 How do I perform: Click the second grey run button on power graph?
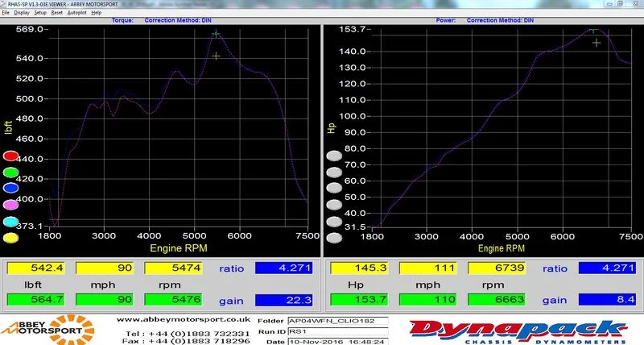coord(334,172)
